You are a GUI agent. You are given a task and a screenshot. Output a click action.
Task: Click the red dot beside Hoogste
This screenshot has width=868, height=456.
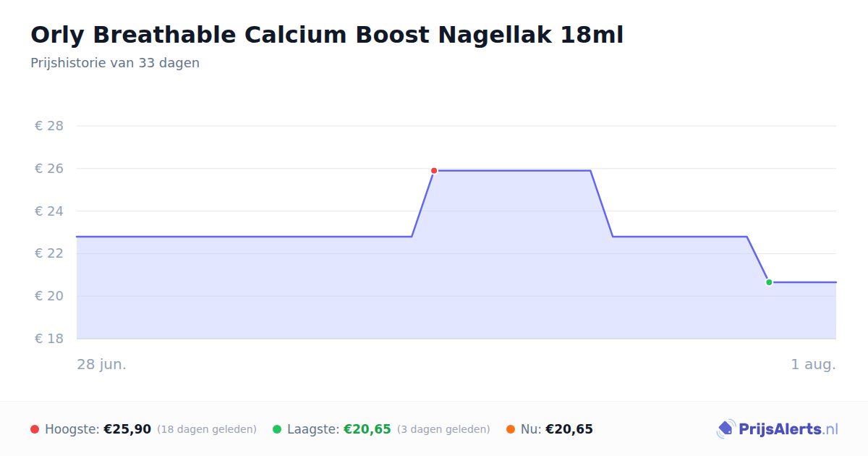click(x=35, y=429)
